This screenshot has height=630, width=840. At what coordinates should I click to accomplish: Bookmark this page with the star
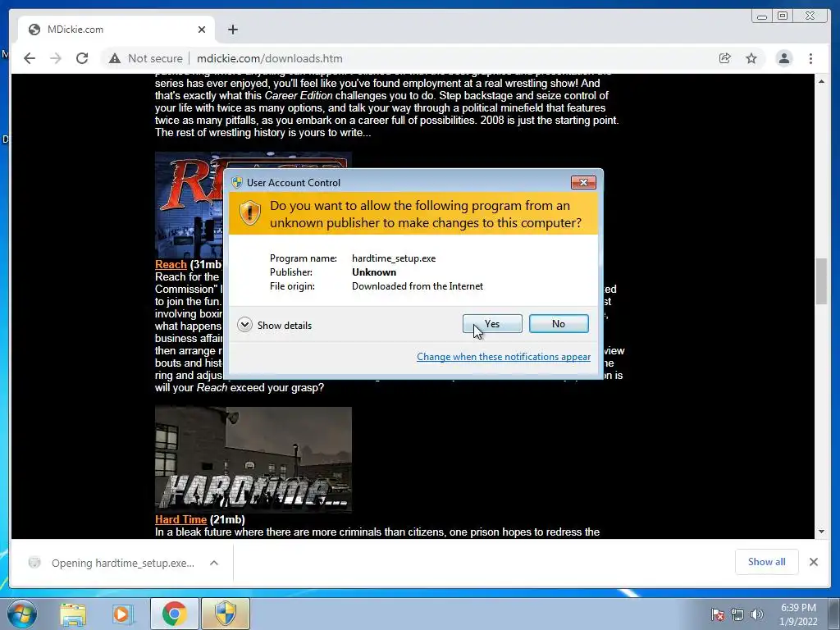click(x=751, y=58)
